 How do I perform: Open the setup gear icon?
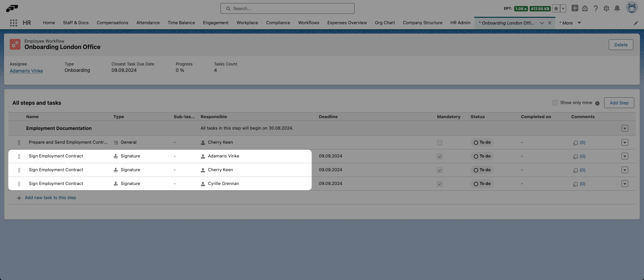pos(606,8)
